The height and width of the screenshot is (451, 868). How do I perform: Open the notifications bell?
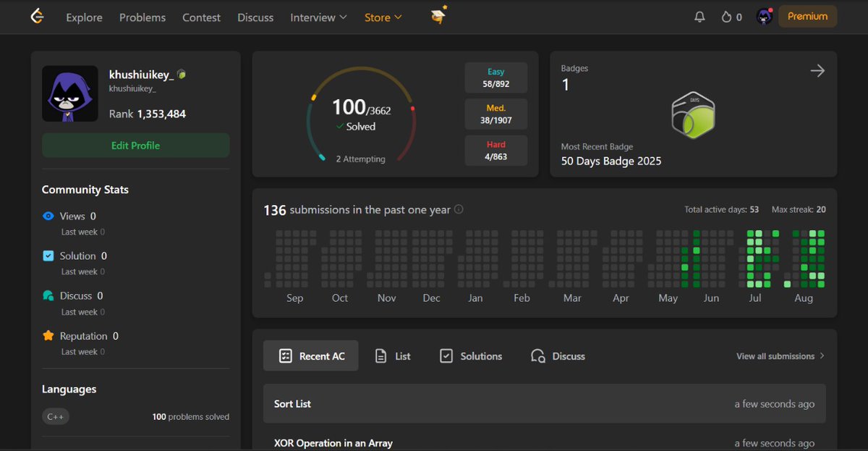[699, 17]
